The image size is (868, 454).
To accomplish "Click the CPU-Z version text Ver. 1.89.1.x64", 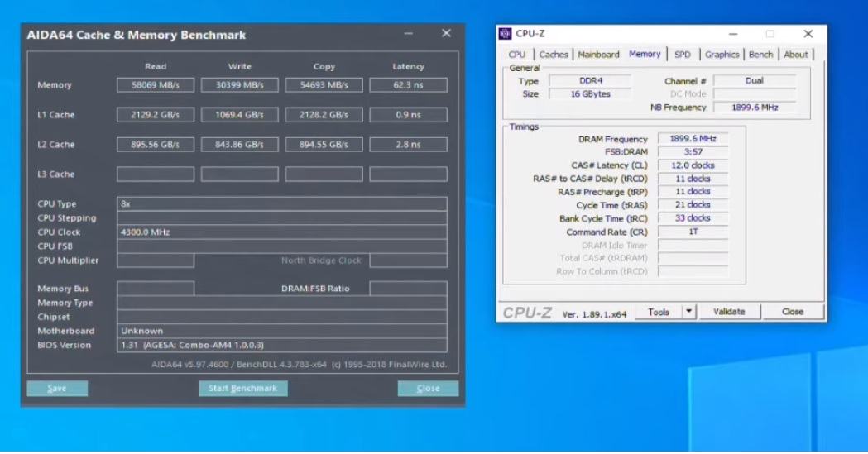I will click(594, 314).
